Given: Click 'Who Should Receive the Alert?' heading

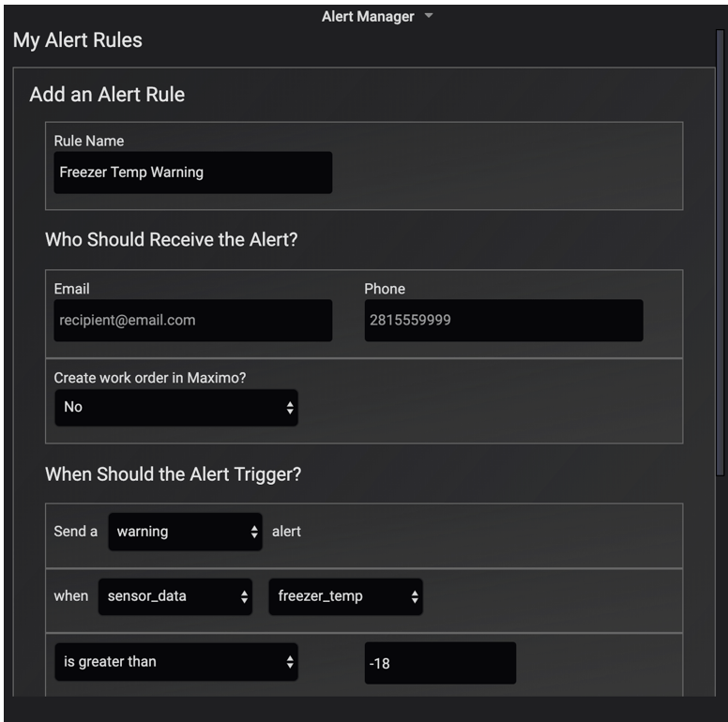Looking at the screenshot, I should (x=172, y=240).
